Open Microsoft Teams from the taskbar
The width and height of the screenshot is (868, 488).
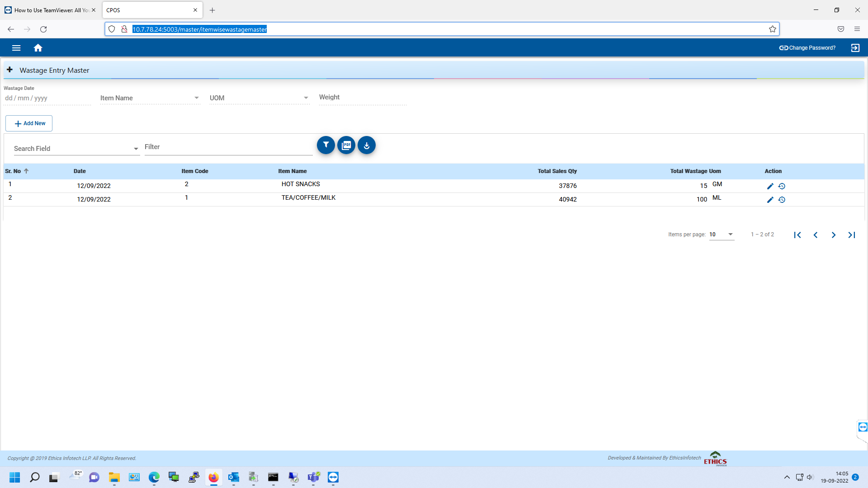[x=313, y=477]
